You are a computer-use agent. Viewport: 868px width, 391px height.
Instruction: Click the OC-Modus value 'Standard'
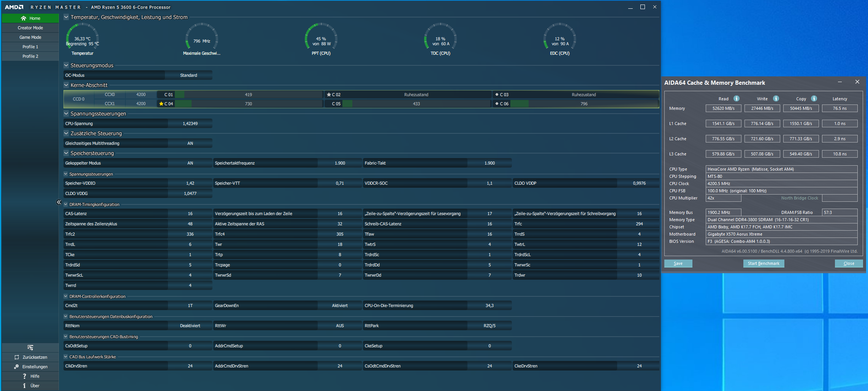click(188, 75)
